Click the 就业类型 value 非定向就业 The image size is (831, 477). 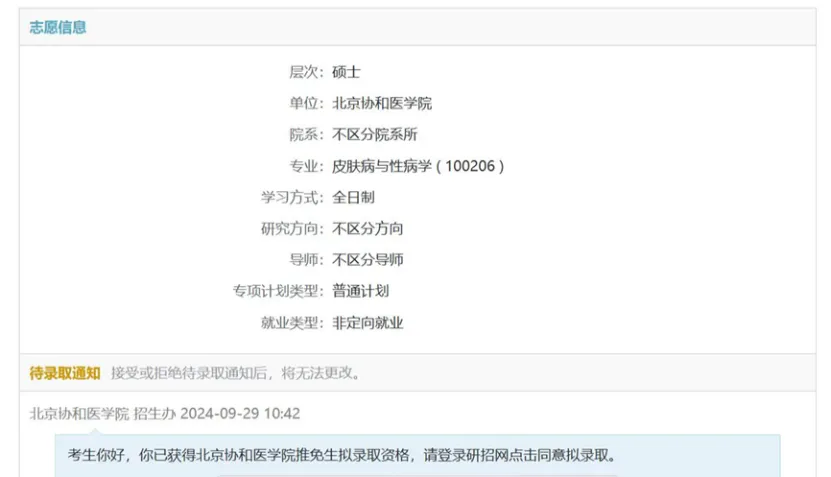point(368,323)
